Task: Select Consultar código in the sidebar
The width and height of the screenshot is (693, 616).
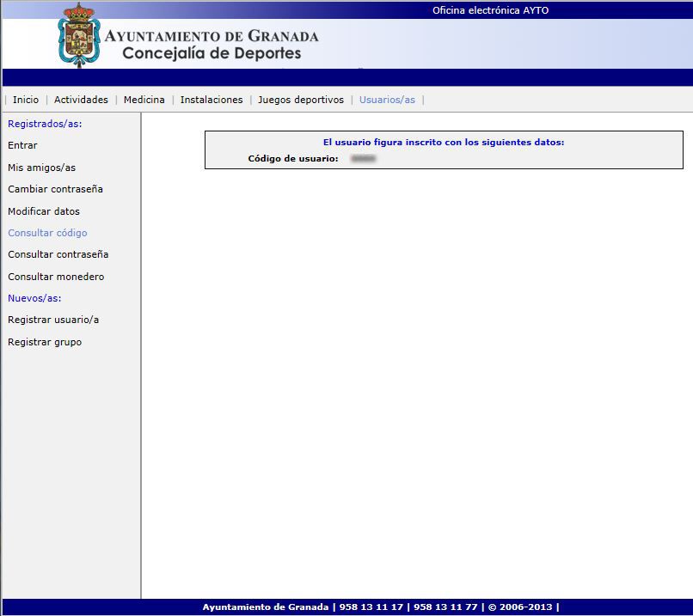Action: [x=47, y=233]
